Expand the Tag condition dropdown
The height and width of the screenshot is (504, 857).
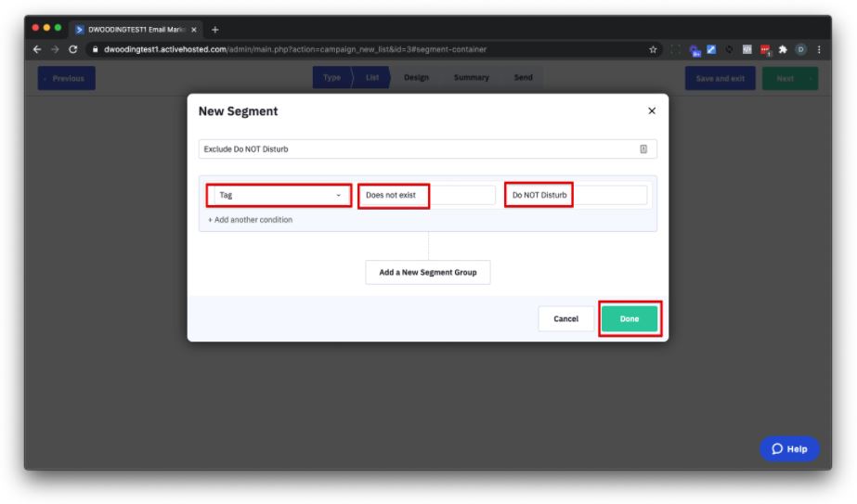279,195
